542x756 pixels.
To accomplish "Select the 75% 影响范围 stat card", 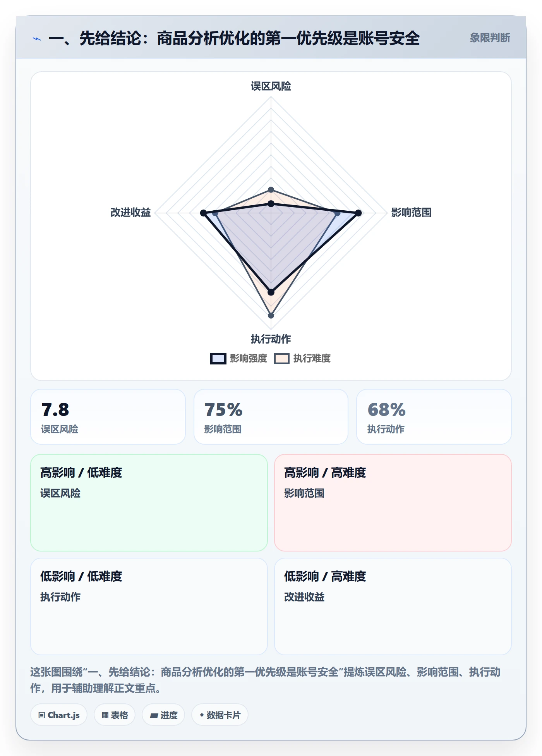I will pos(271,417).
